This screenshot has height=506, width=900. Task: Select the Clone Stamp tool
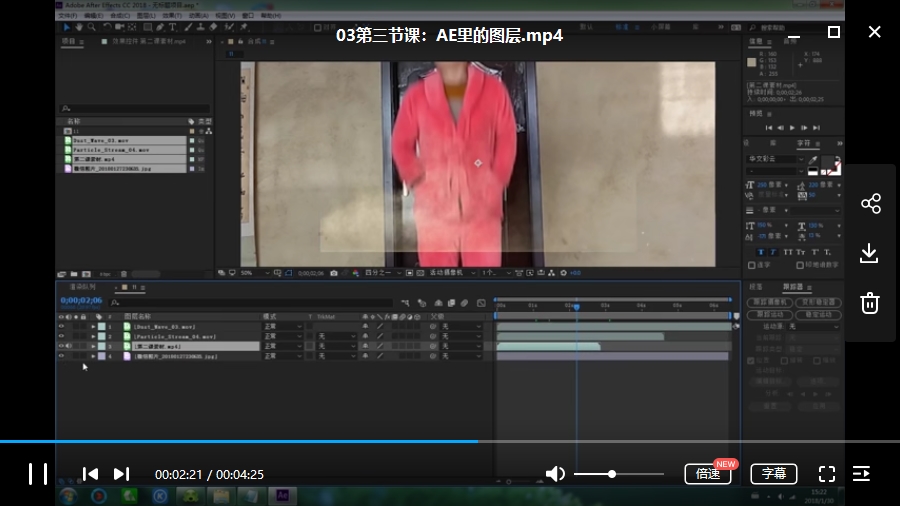tap(200, 27)
